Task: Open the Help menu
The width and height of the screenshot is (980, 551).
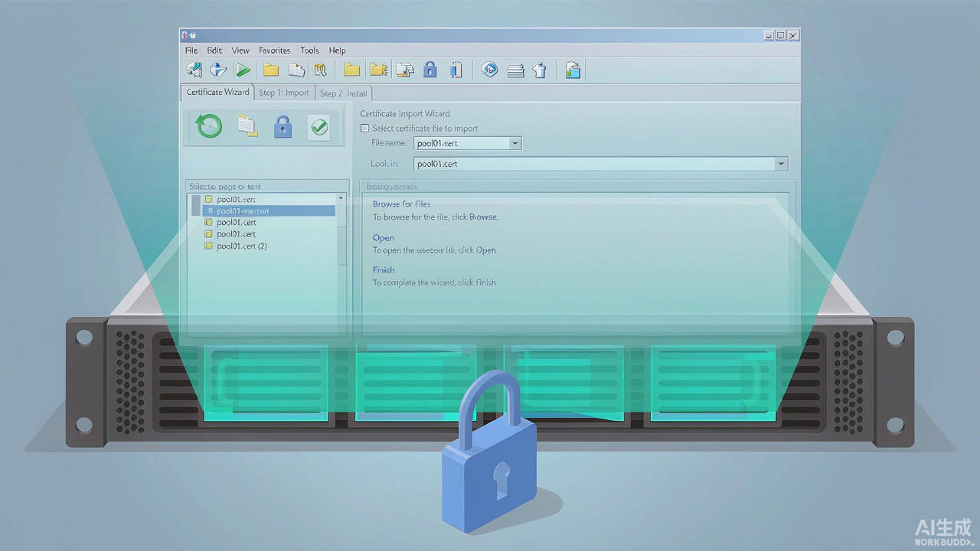Action: (x=338, y=51)
